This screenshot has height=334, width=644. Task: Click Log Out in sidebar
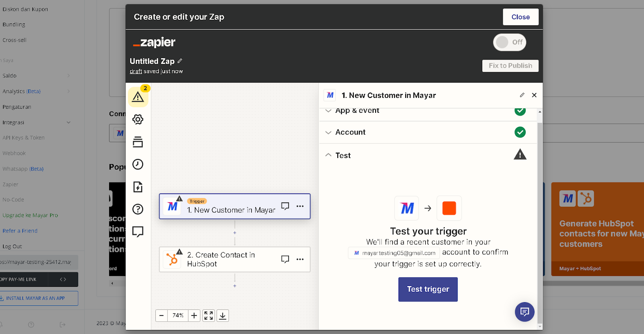point(12,247)
